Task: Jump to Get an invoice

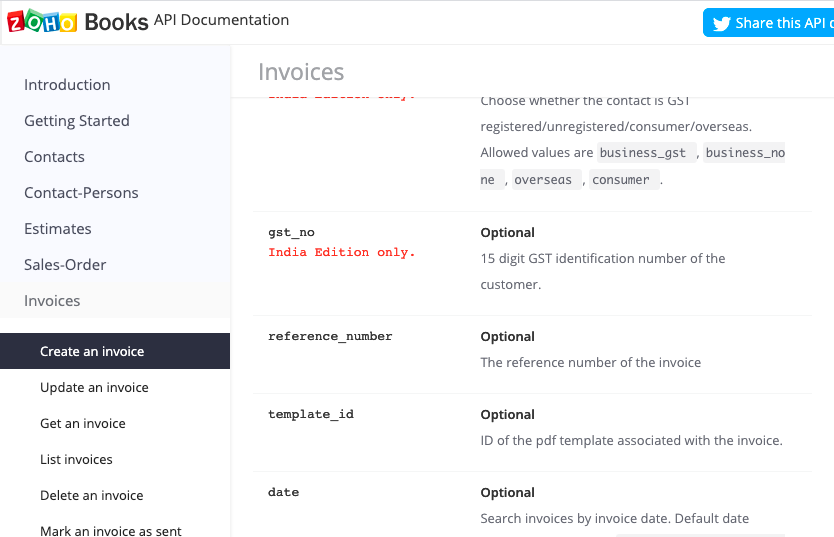Action: click(83, 423)
